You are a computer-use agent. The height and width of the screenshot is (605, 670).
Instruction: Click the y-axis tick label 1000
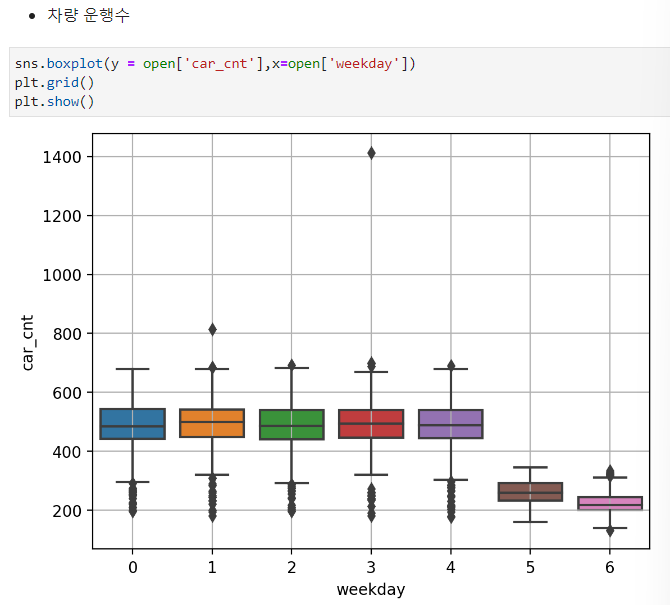[62, 275]
